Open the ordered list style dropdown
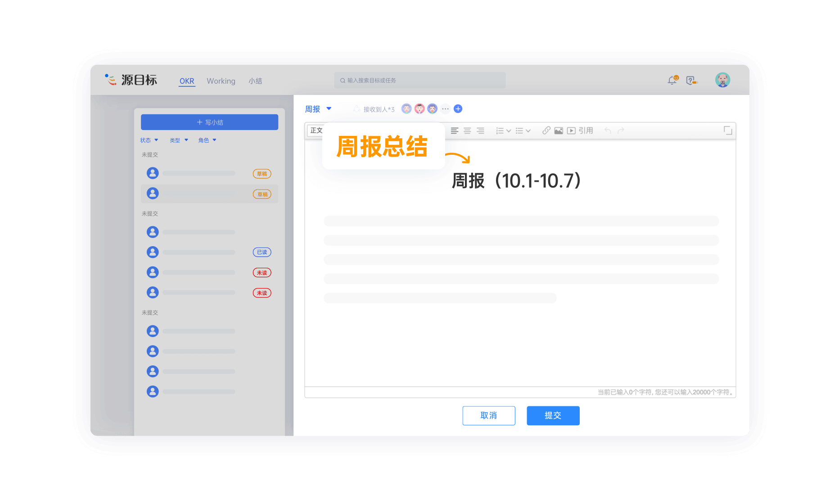The width and height of the screenshot is (839, 504). [503, 130]
